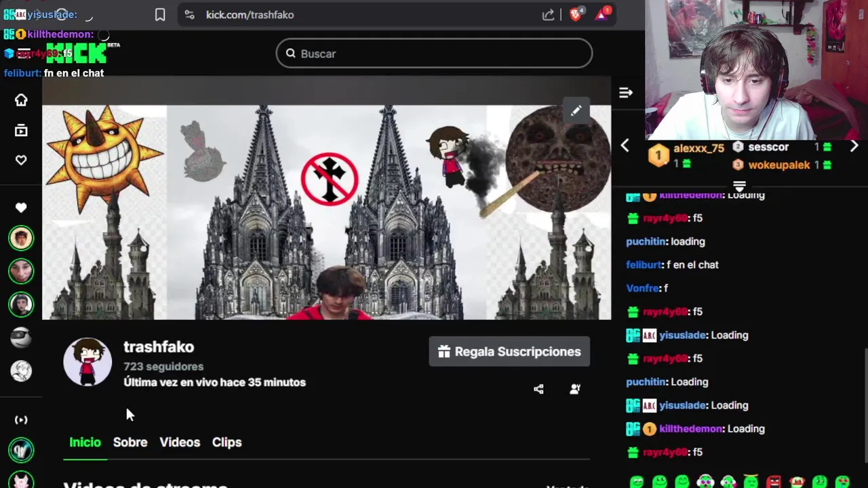Screen dimensions: 868x488
Task: Click username feliburt in chat panel
Action: point(643,265)
